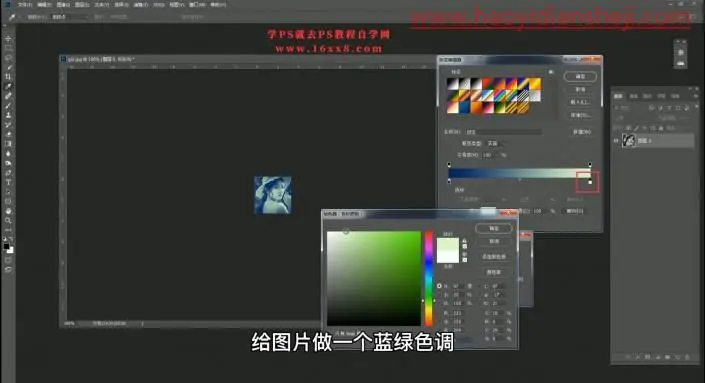Switch to the 路径 (Paths) tab
Image resolution: width=705 pixels, height=383 pixels.
647,96
